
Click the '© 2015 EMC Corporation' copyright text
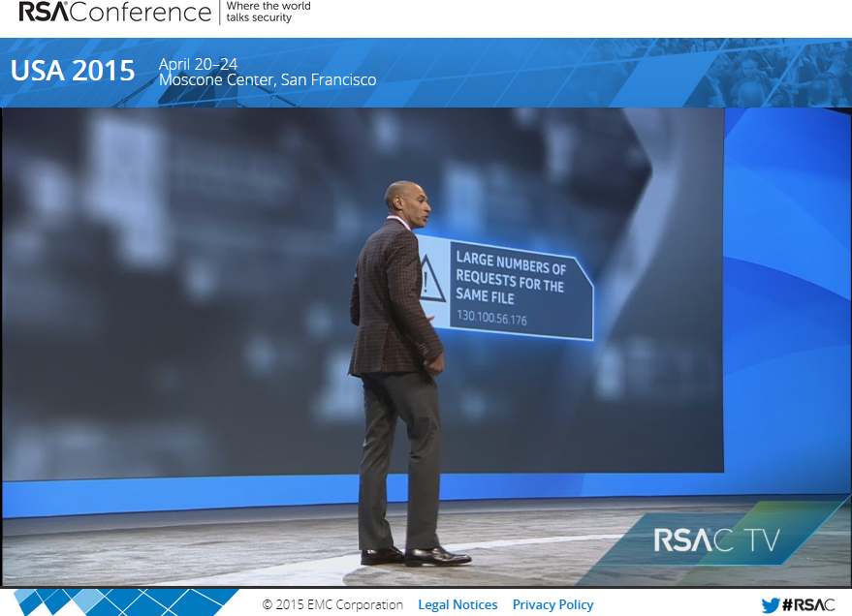click(x=332, y=604)
